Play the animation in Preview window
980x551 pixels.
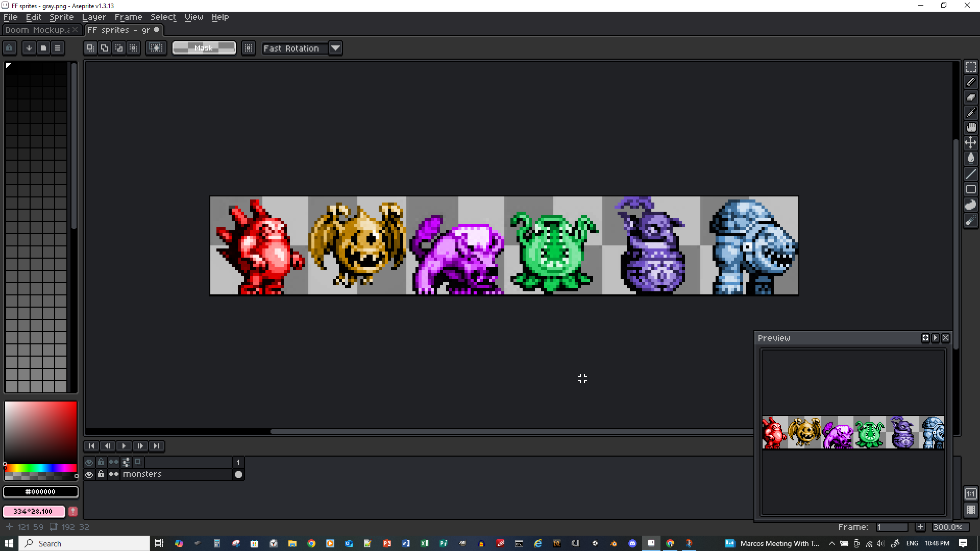pyautogui.click(x=936, y=338)
